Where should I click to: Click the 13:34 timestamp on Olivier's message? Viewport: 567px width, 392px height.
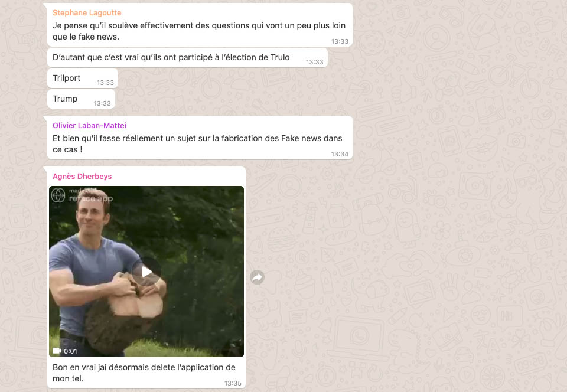pyautogui.click(x=340, y=154)
